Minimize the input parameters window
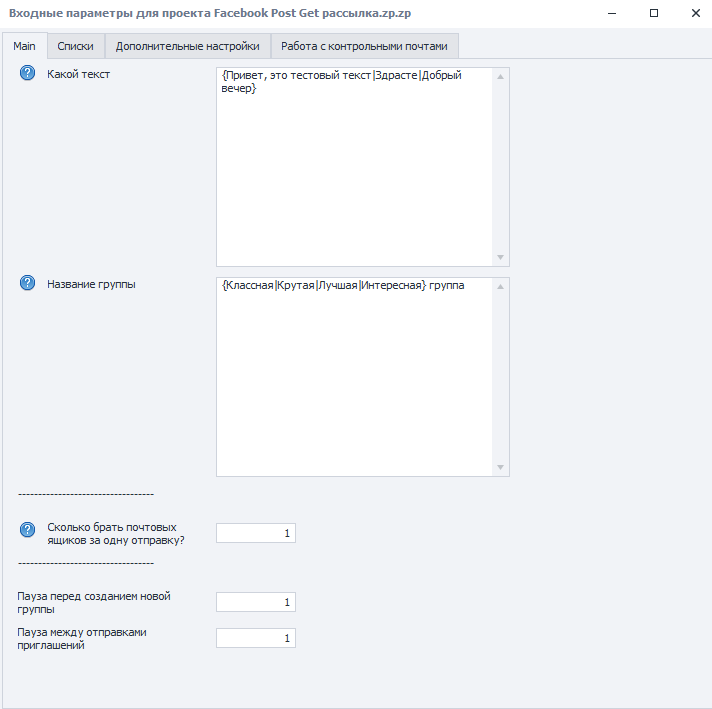712x709 pixels. pos(612,13)
